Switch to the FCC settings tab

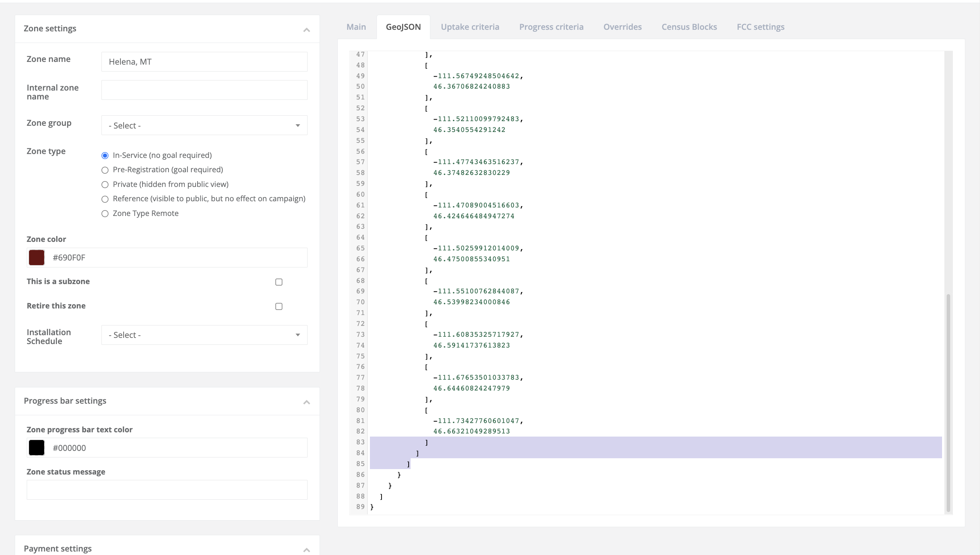tap(760, 27)
